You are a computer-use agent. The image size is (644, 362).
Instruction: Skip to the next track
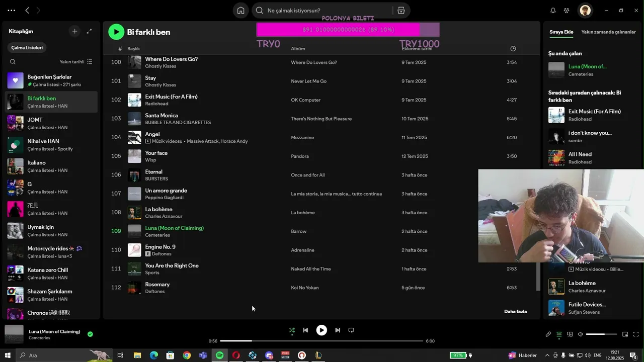(x=338, y=330)
